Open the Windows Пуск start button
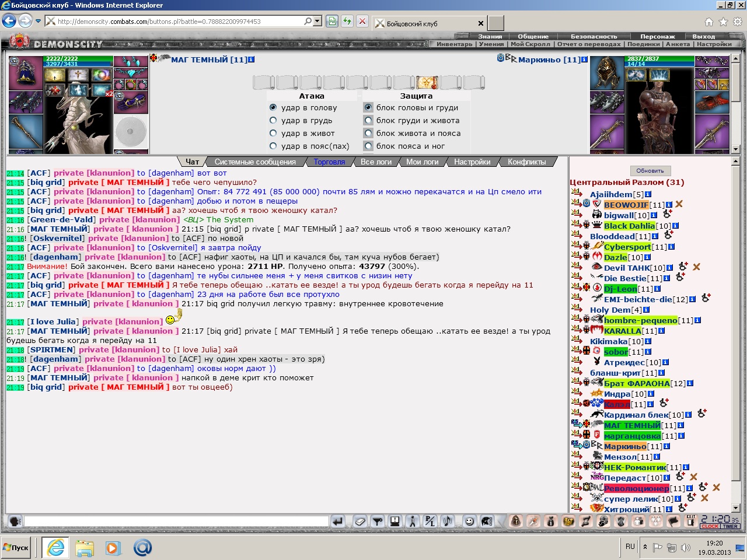The height and width of the screenshot is (560, 747). coord(16,548)
